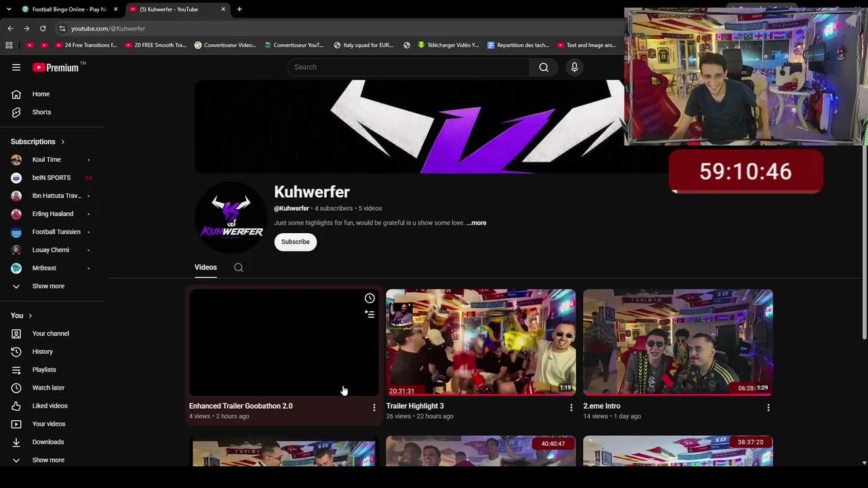Close the Kuhwerfer YouTube tab
The height and width of the screenshot is (488, 868).
point(223,9)
